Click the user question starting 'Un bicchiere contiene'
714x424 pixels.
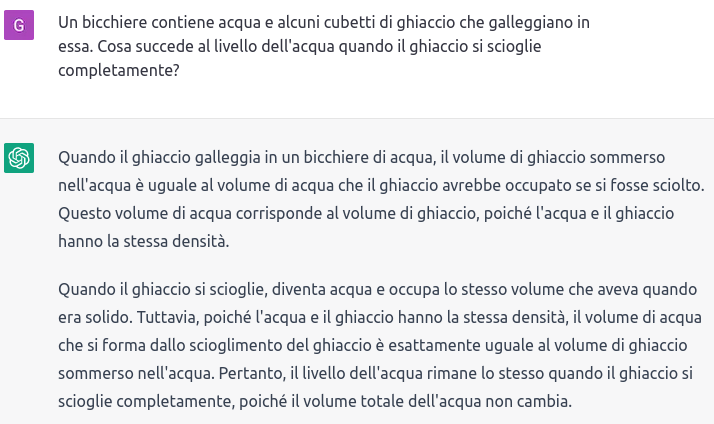(x=324, y=46)
